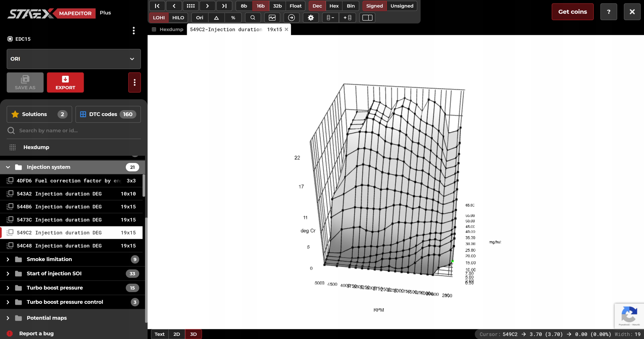
Task: Click the graph waveform toolbar icon
Action: click(272, 18)
